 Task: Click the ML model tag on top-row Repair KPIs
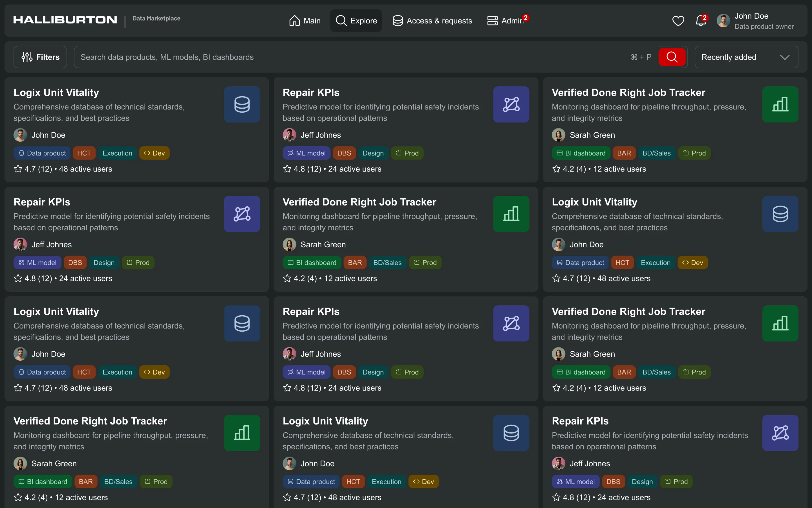tap(306, 153)
